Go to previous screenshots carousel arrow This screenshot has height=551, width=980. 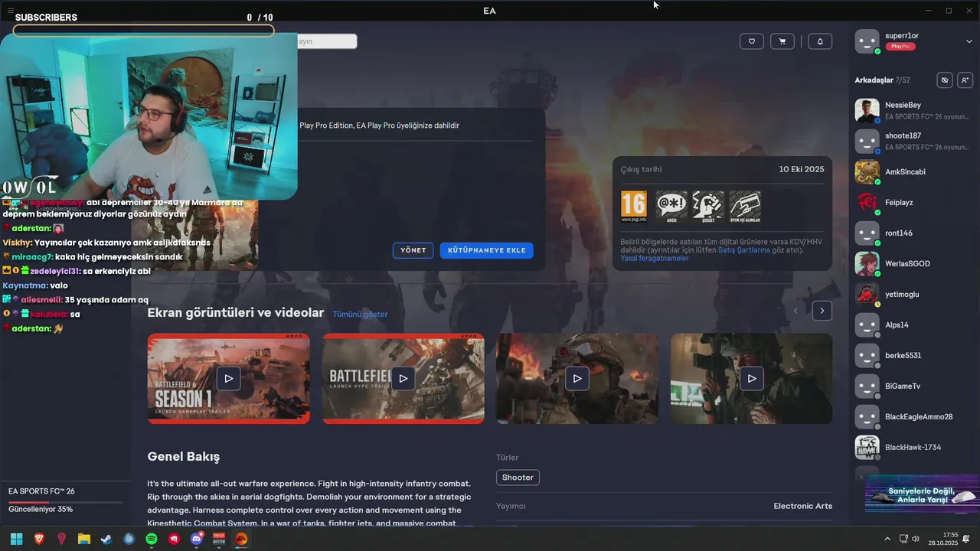795,310
